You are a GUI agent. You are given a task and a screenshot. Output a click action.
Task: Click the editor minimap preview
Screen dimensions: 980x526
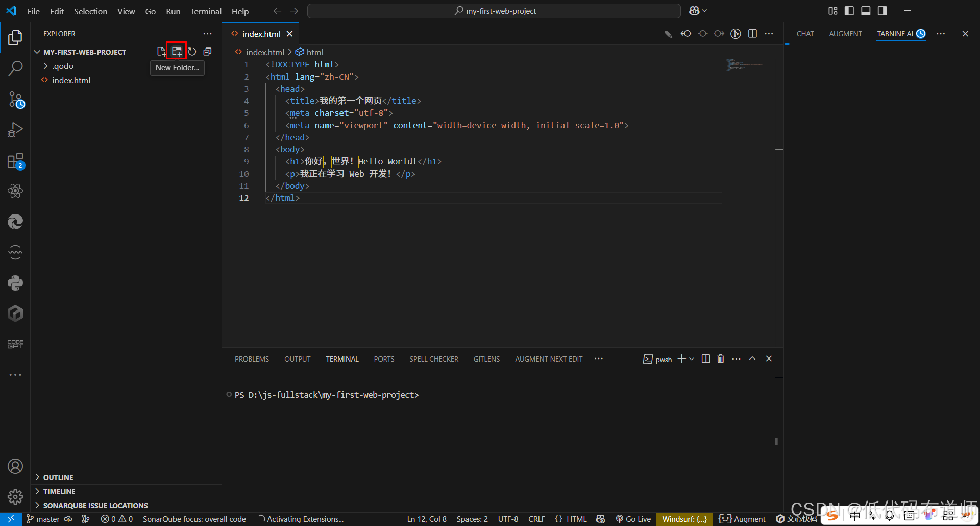[745, 65]
